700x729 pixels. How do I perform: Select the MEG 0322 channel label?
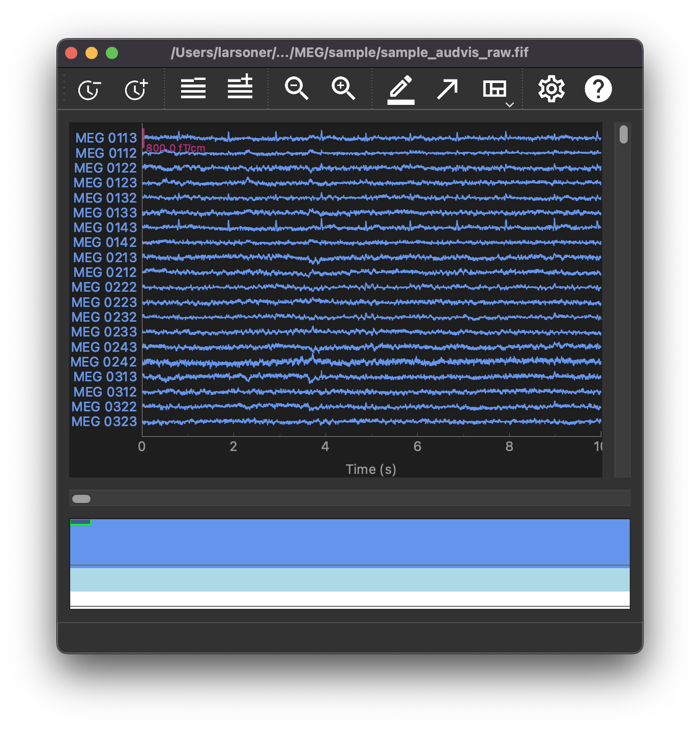click(x=105, y=407)
